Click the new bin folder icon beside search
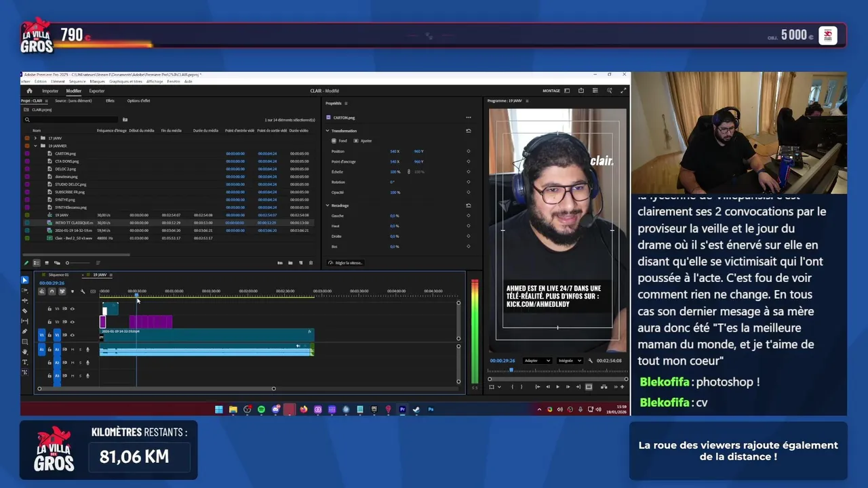Screen dimensions: 868x488 coord(125,120)
